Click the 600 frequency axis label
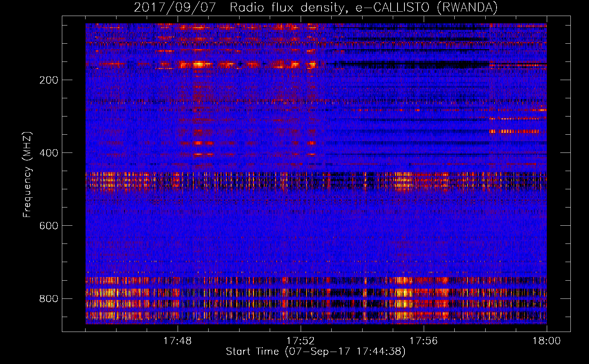Viewport: 589px width, 364px height. [49, 226]
